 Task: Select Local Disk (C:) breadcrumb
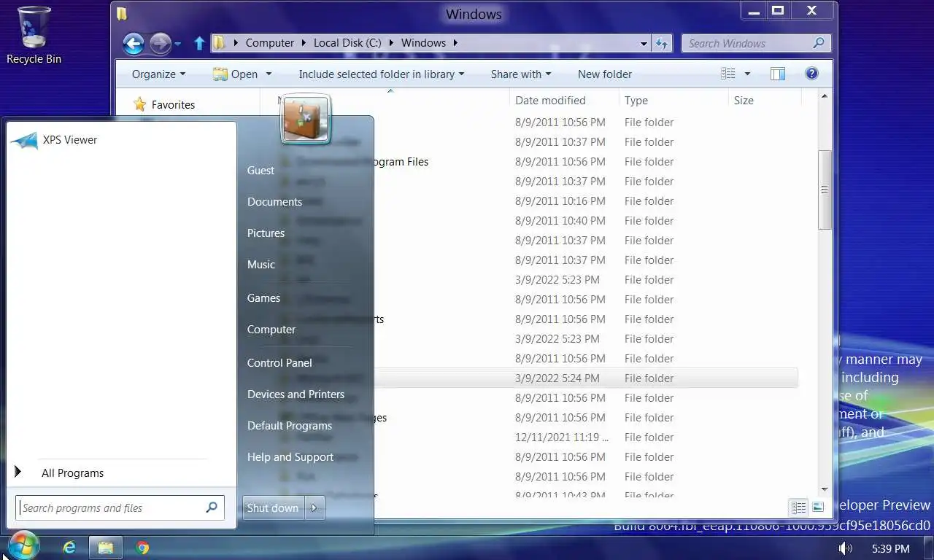[x=347, y=43]
